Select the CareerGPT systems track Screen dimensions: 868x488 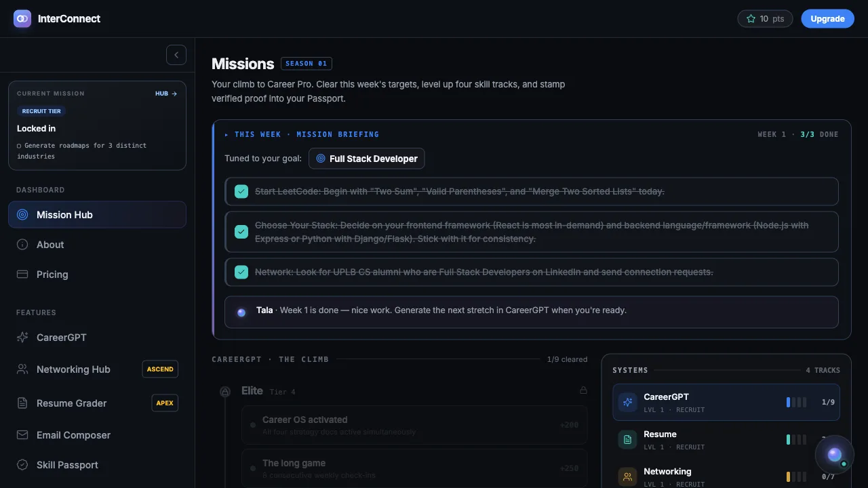(x=726, y=403)
